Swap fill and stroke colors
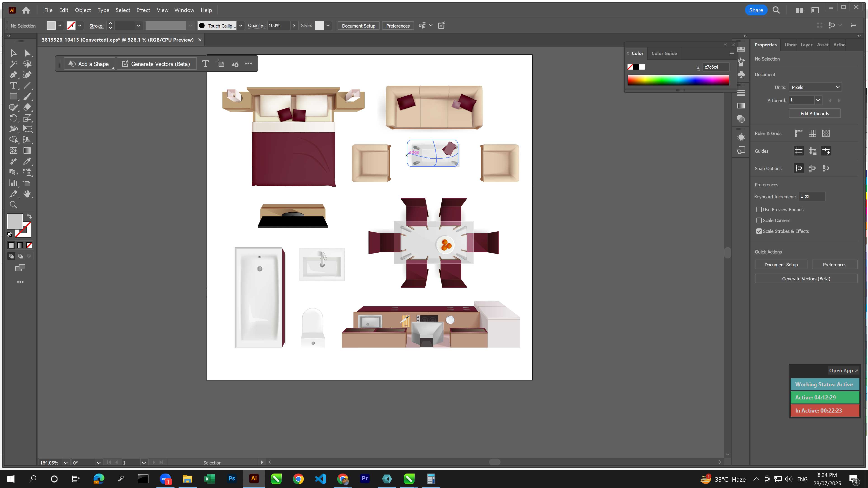Viewport: 868px width, 488px height. click(x=29, y=216)
